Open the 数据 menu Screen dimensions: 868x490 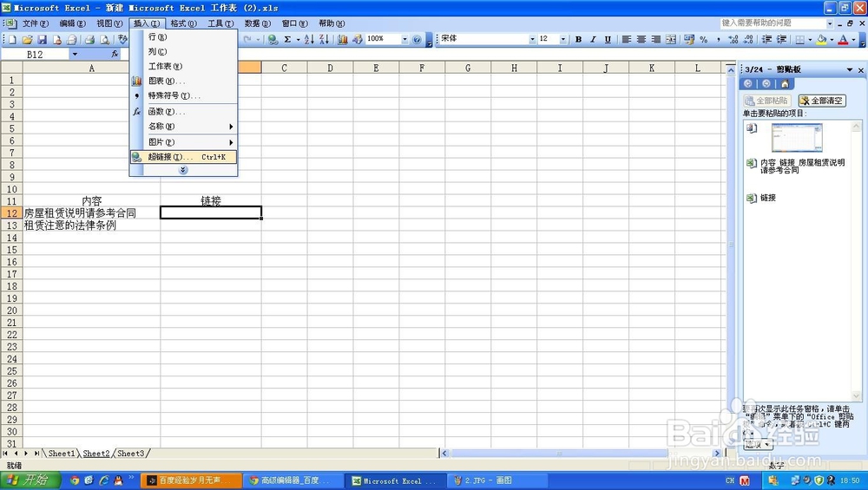coord(258,23)
